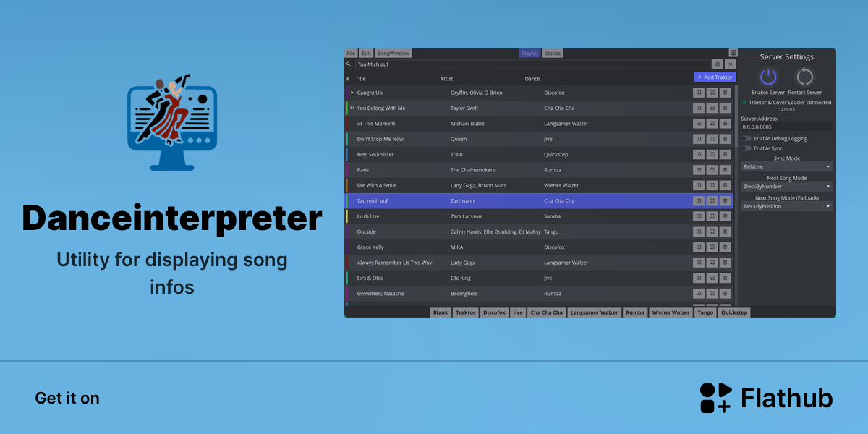Open the Edit menu
The height and width of the screenshot is (434, 868).
tap(367, 53)
